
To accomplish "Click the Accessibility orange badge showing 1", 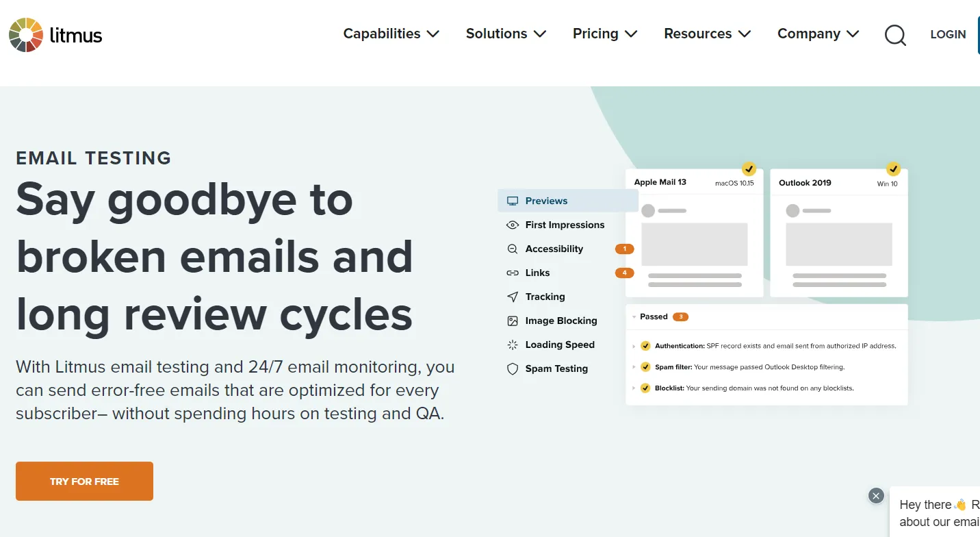I will point(624,249).
